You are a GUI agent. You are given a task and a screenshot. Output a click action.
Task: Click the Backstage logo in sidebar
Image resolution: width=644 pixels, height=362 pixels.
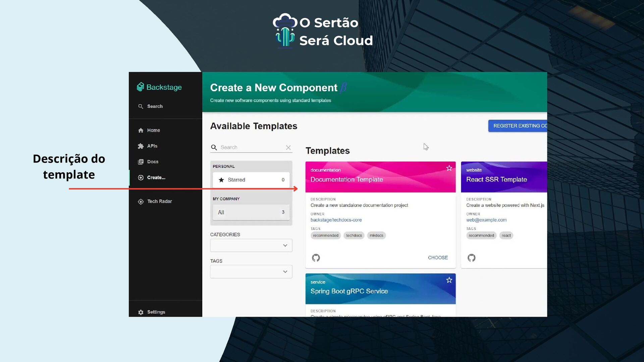click(159, 87)
